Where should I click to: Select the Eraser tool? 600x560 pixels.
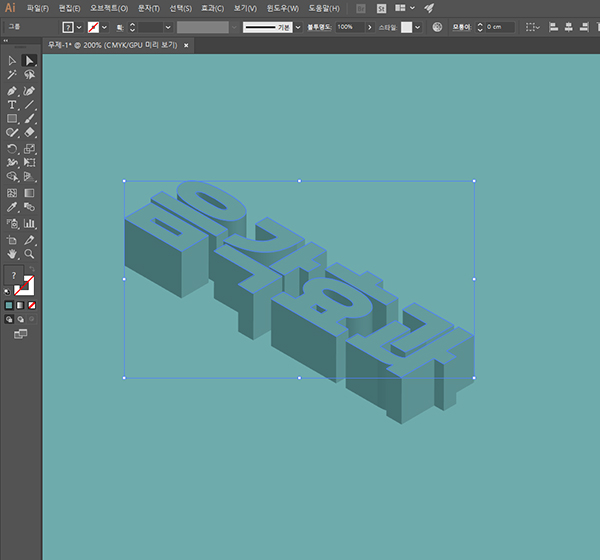(x=29, y=132)
